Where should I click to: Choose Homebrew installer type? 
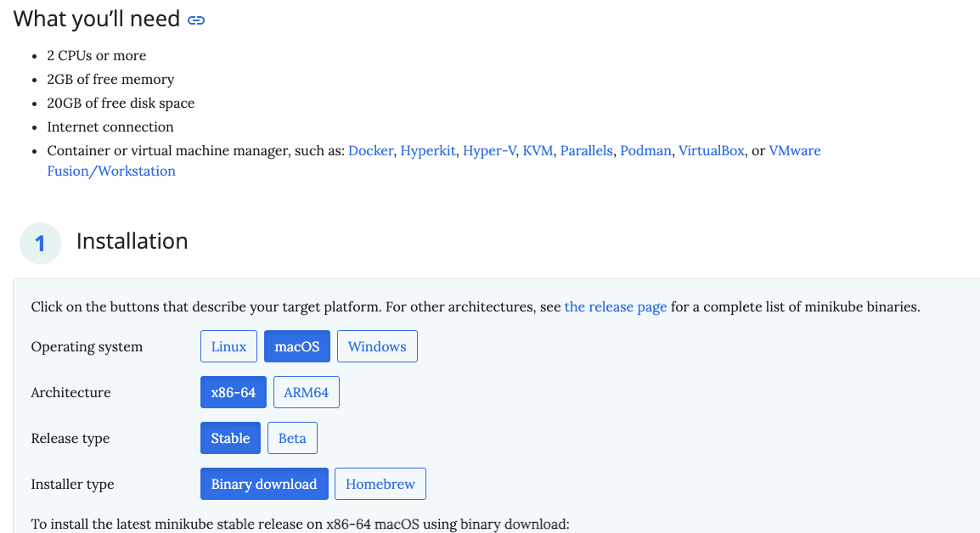pos(380,484)
